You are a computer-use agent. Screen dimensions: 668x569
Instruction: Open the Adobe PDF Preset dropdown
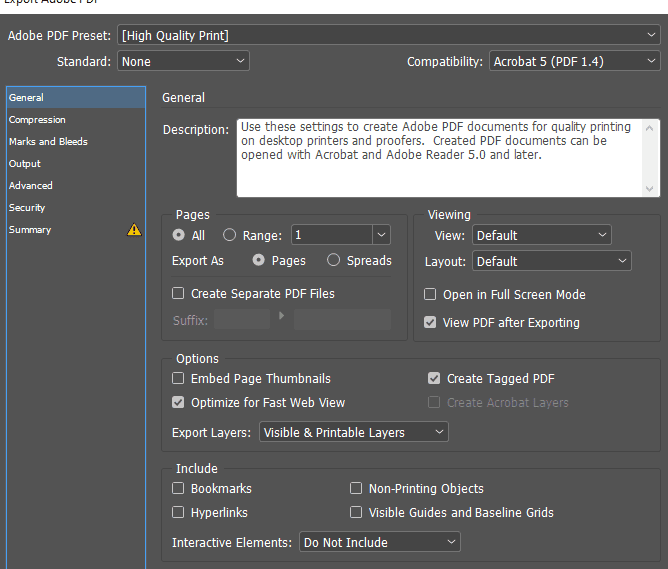(x=388, y=35)
